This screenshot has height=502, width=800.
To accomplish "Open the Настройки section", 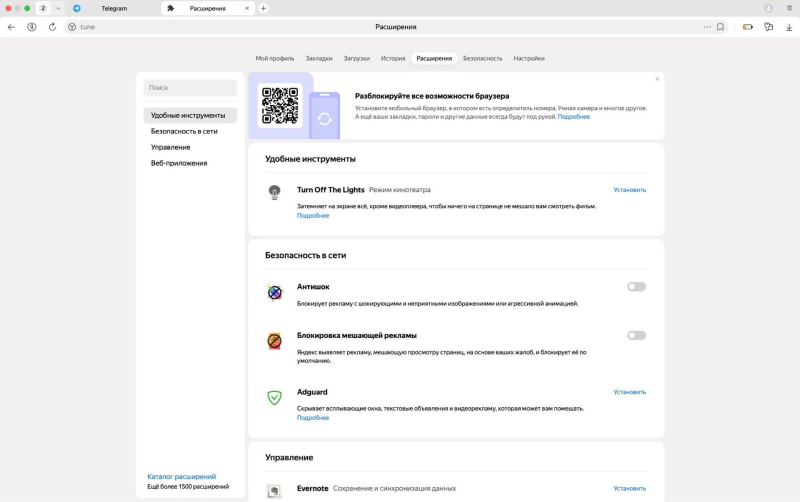I will (x=529, y=58).
